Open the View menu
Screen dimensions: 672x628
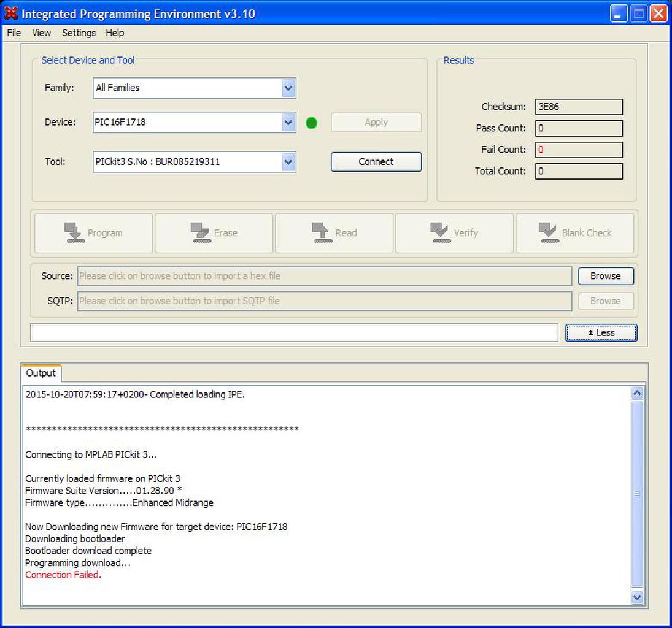click(x=42, y=33)
